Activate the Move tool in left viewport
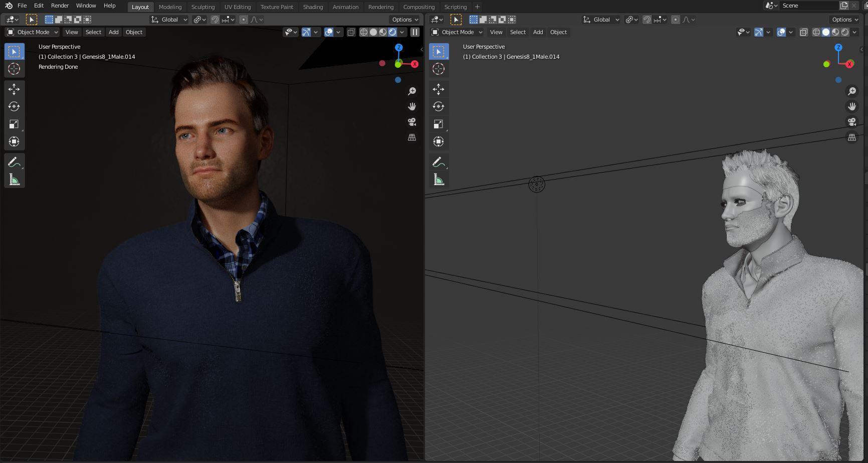The height and width of the screenshot is (463, 868). click(14, 89)
